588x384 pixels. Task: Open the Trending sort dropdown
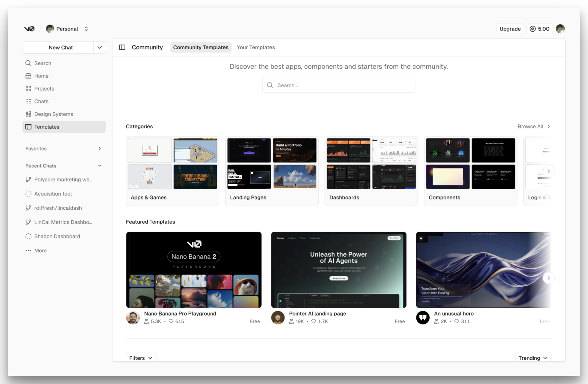533,358
